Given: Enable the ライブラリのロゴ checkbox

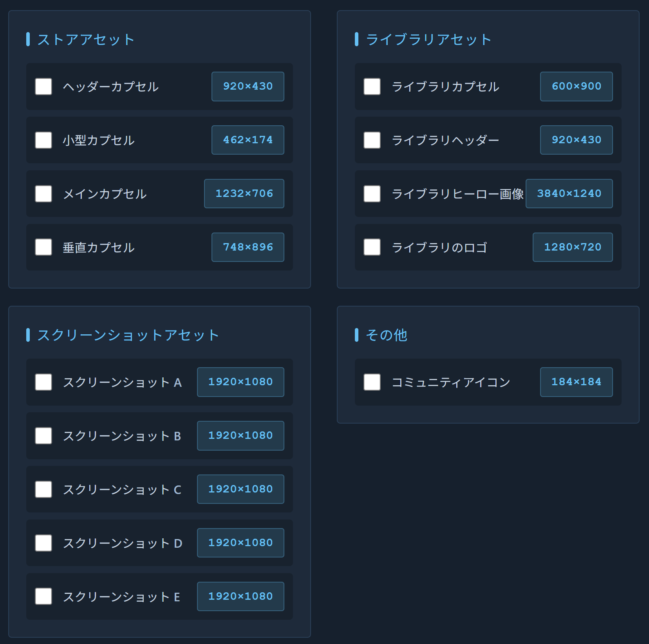Looking at the screenshot, I should coord(372,247).
